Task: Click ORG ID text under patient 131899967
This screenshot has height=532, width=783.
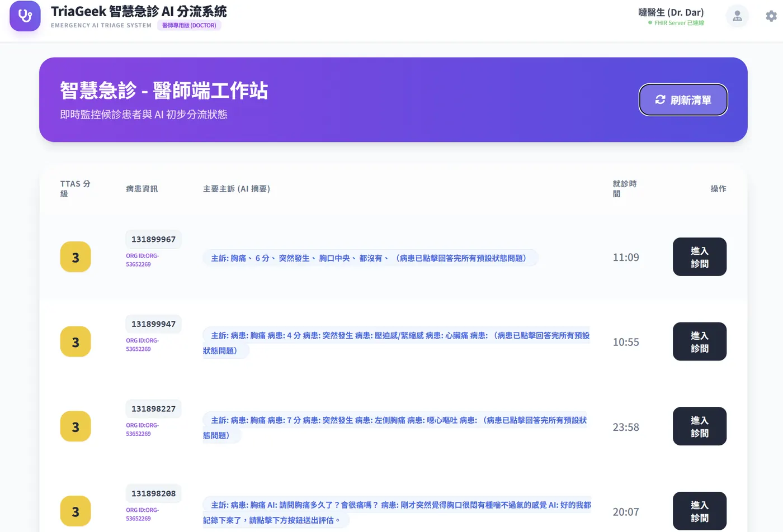Action: 143,260
